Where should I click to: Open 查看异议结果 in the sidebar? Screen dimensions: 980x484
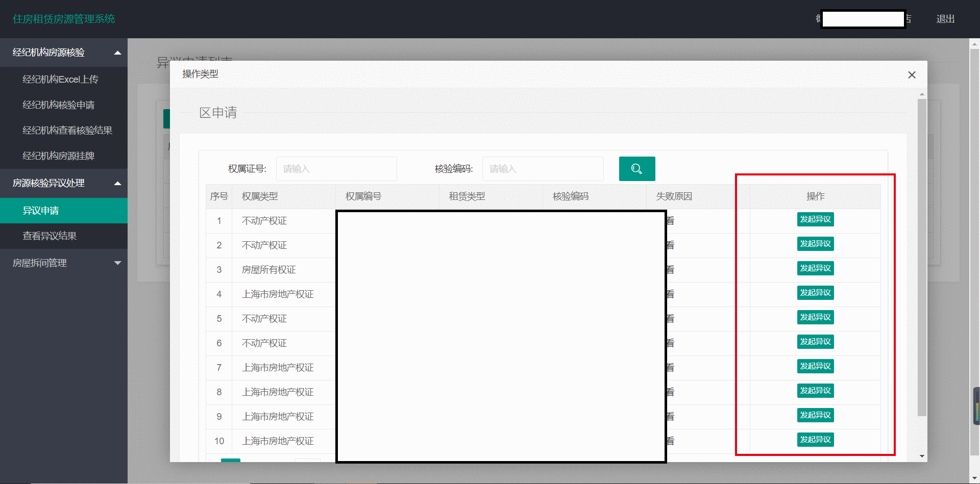click(50, 236)
